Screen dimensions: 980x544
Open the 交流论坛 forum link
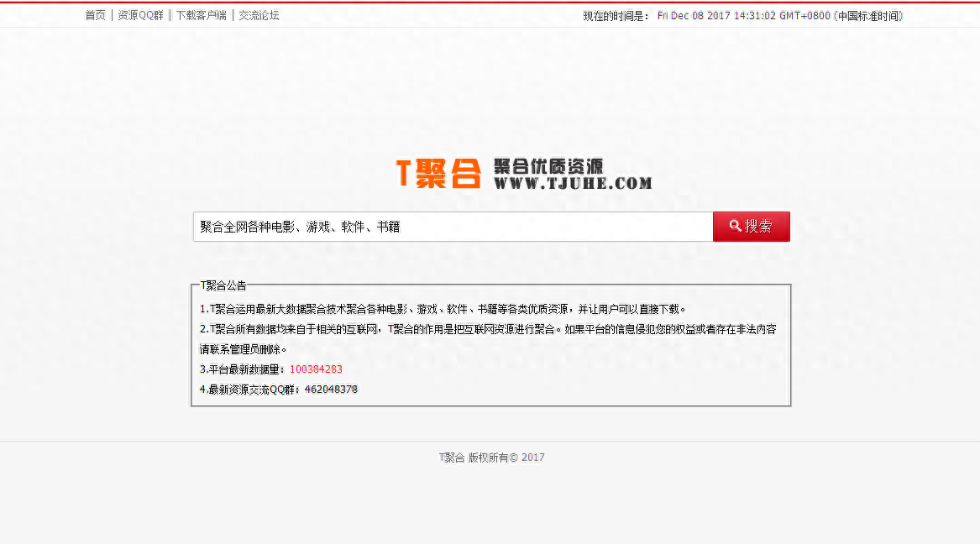(x=257, y=14)
